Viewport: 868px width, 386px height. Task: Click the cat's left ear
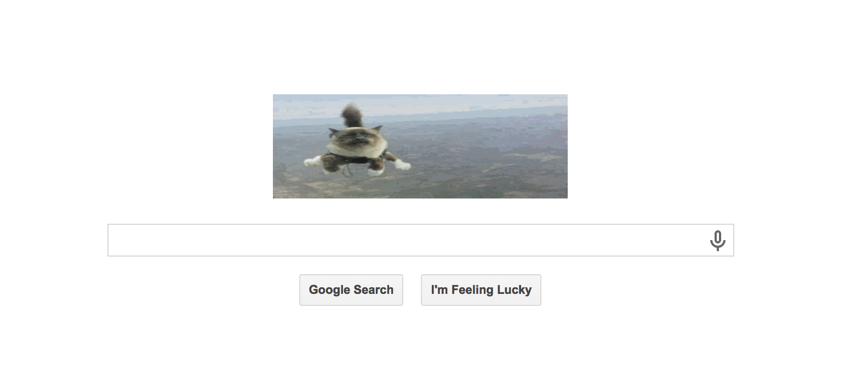tap(333, 132)
